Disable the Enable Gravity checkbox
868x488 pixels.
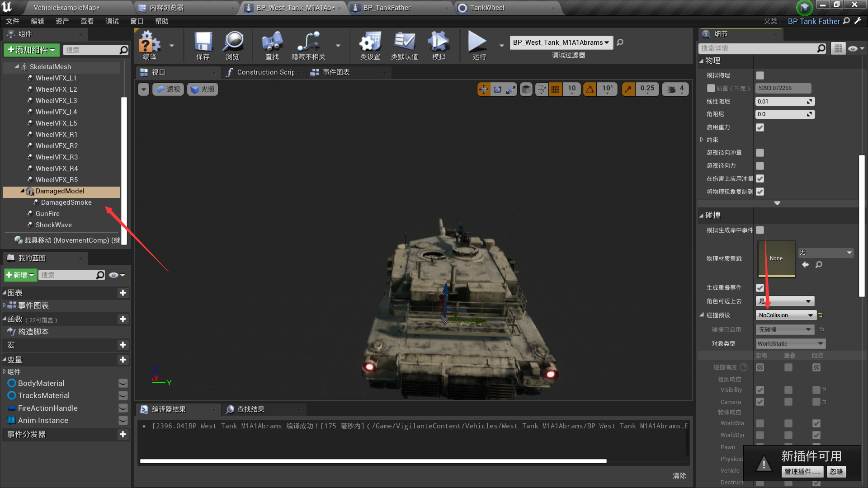[760, 127]
